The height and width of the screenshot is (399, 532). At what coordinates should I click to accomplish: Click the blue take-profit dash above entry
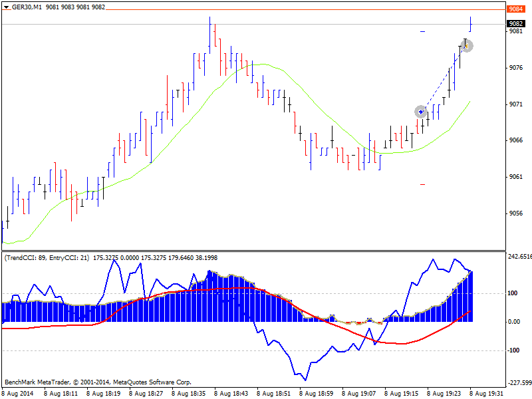(x=422, y=31)
